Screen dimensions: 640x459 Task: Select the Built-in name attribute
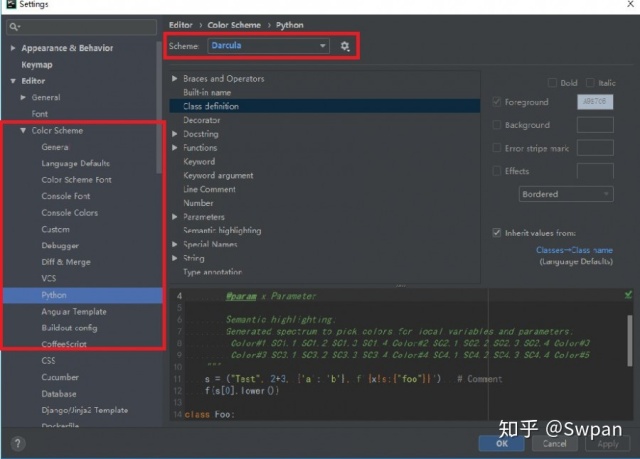(207, 92)
